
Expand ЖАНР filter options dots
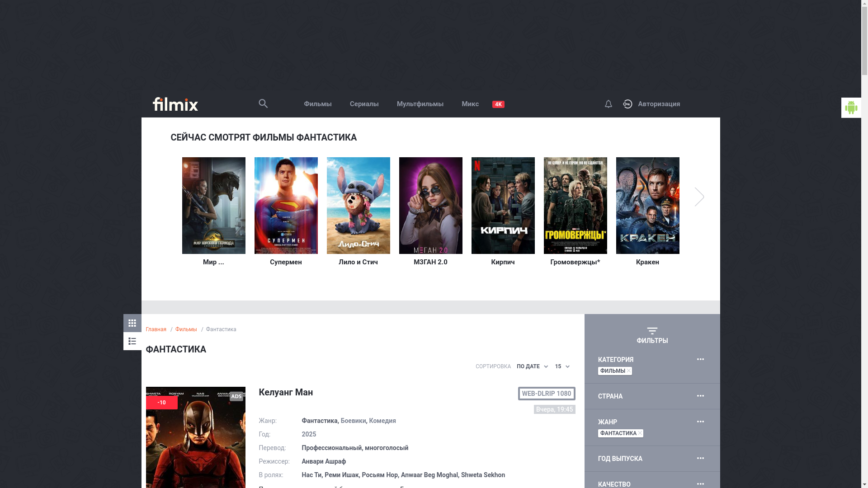pyautogui.click(x=700, y=422)
